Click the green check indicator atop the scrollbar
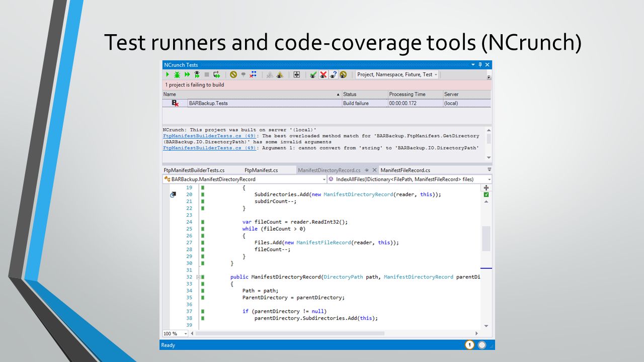The width and height of the screenshot is (644, 362). 486,195
